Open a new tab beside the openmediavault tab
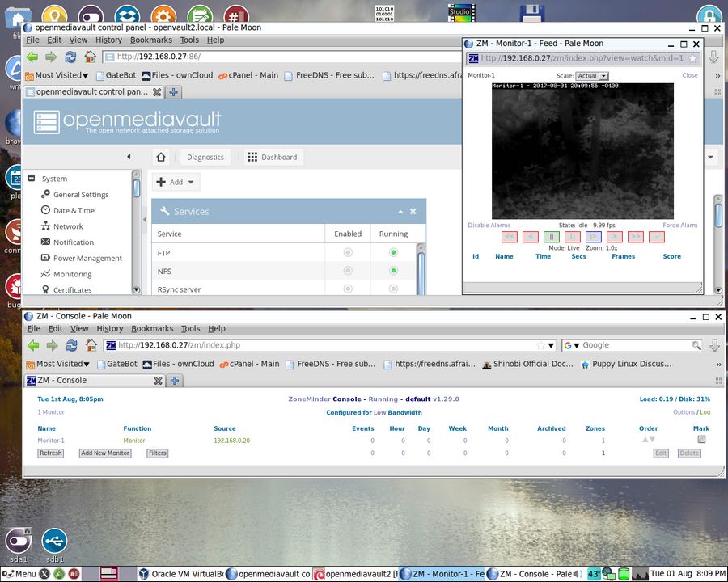This screenshot has height=582, width=728. coord(174,92)
